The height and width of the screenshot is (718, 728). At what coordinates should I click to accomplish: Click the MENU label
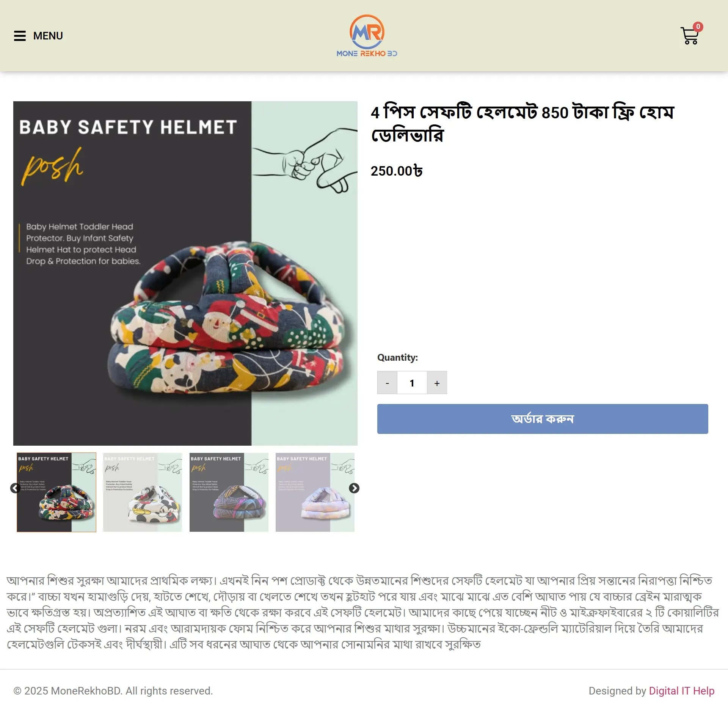[48, 36]
